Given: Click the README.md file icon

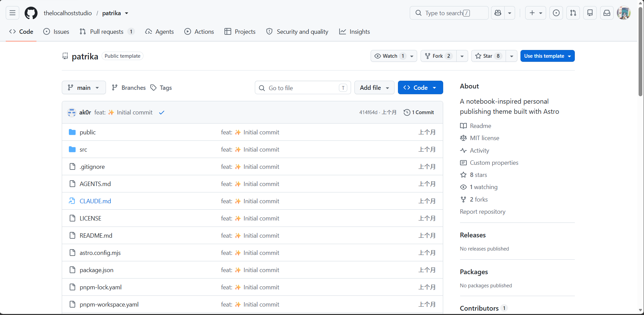Looking at the screenshot, I should [72, 235].
